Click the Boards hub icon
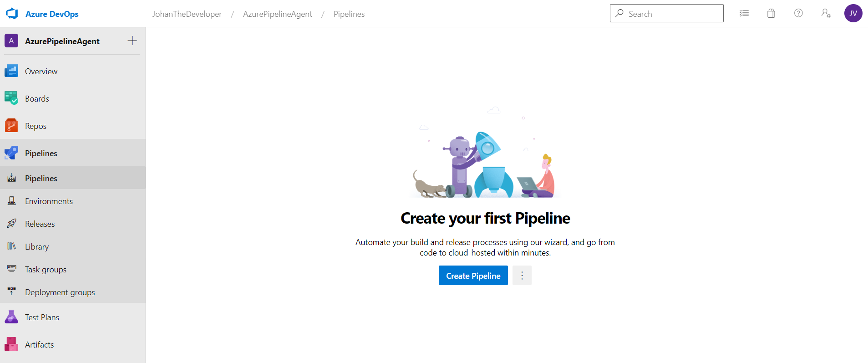This screenshot has height=363, width=868. coord(11,98)
